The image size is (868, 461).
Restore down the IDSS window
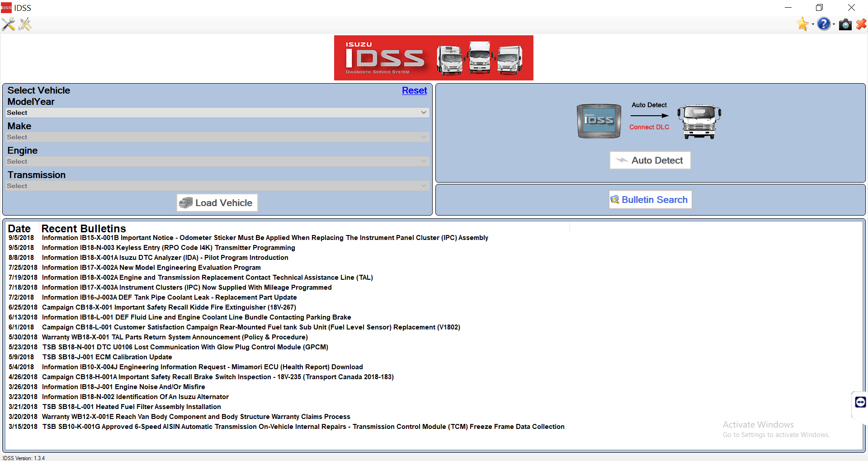tap(819, 8)
